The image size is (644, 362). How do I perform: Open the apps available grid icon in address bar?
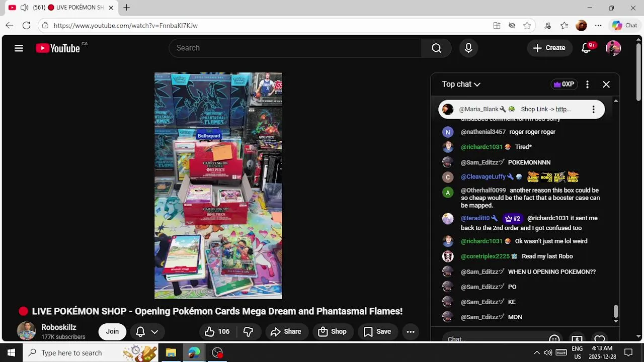[x=497, y=25]
